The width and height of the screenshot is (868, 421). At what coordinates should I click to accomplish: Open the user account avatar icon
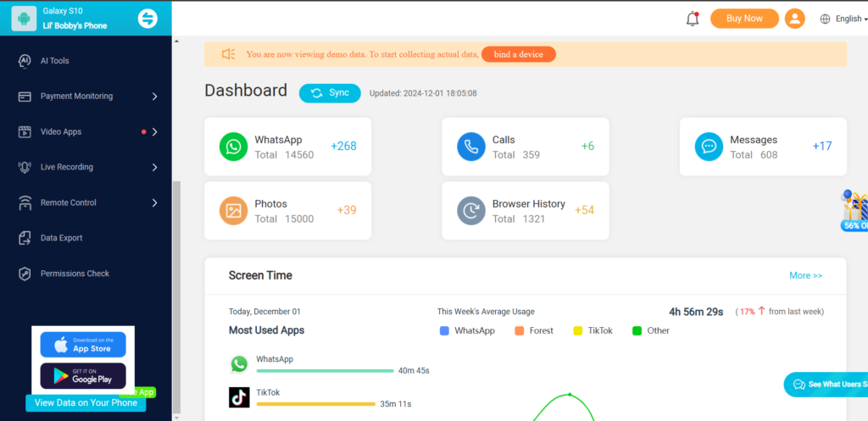(x=795, y=19)
